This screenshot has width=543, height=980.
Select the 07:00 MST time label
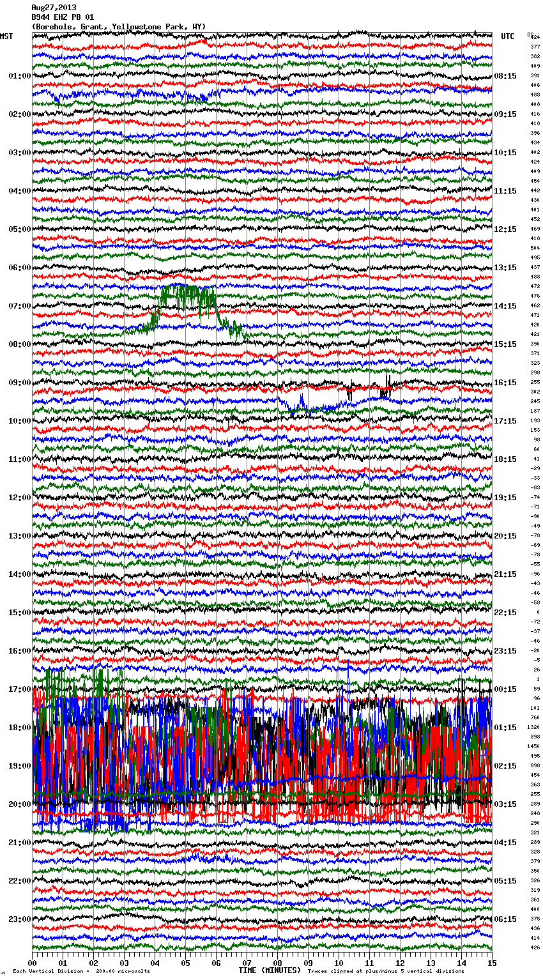point(20,306)
